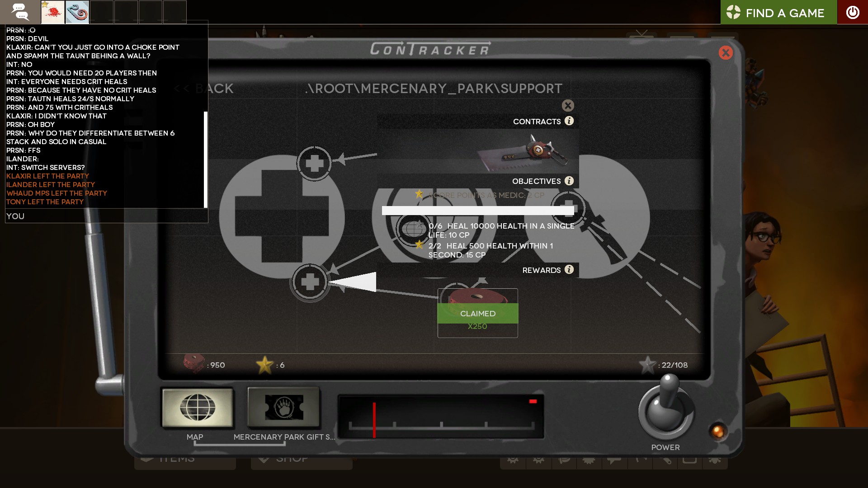This screenshot has height=488, width=868.
Task: Open the MAP globe button
Action: click(198, 408)
